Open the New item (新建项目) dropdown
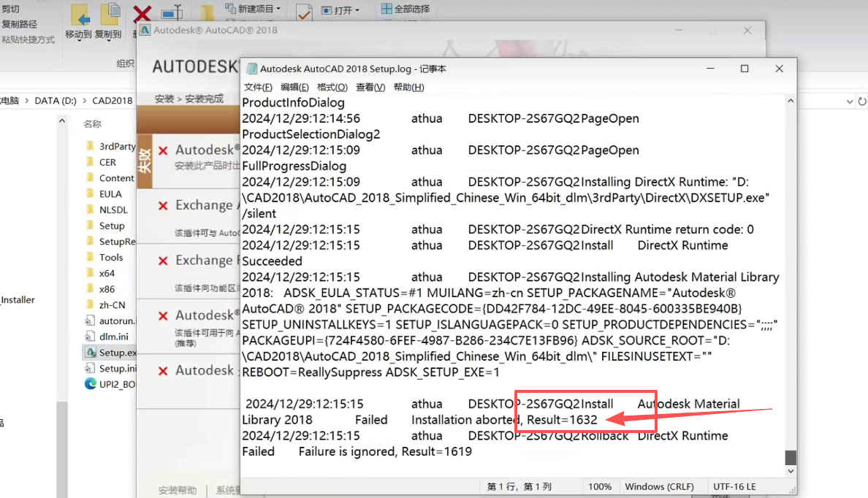Screen dimensions: 868x498 point(252,9)
